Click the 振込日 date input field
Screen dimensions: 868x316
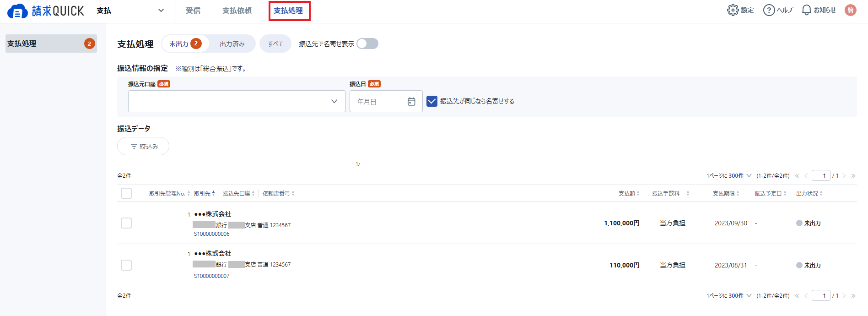(386, 101)
